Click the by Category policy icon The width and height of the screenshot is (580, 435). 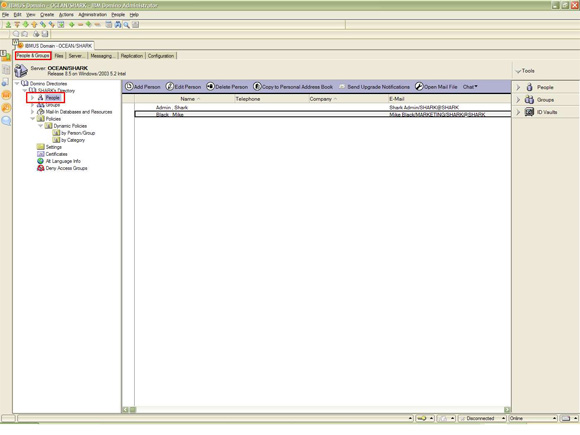coord(56,140)
